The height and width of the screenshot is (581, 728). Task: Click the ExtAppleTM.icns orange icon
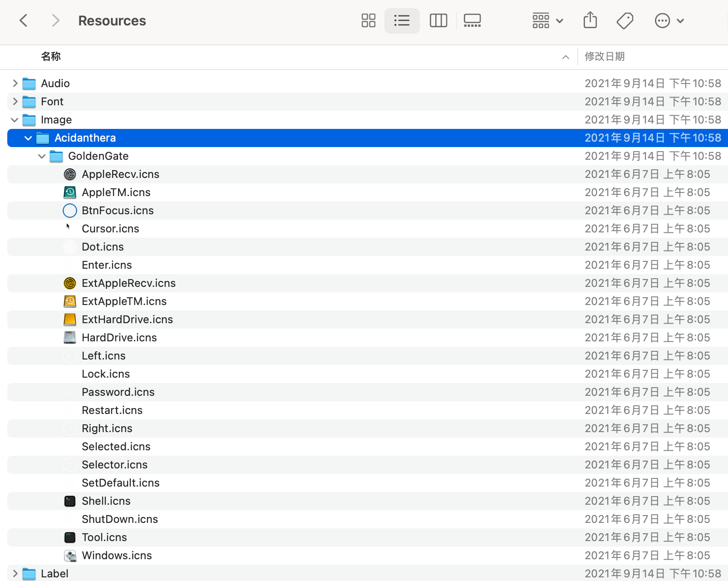click(70, 301)
